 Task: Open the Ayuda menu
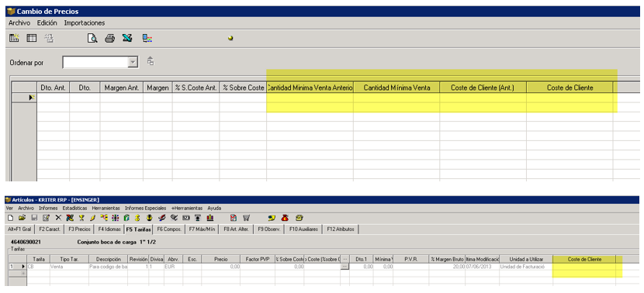214,208
